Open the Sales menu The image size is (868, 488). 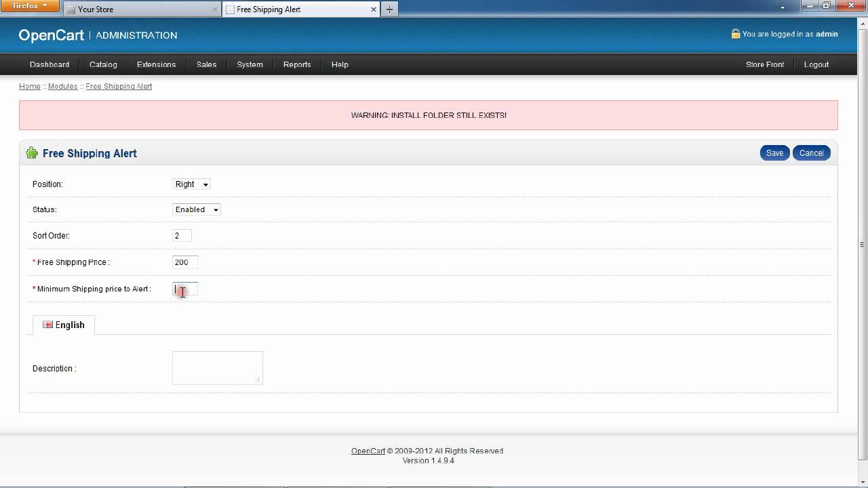206,64
